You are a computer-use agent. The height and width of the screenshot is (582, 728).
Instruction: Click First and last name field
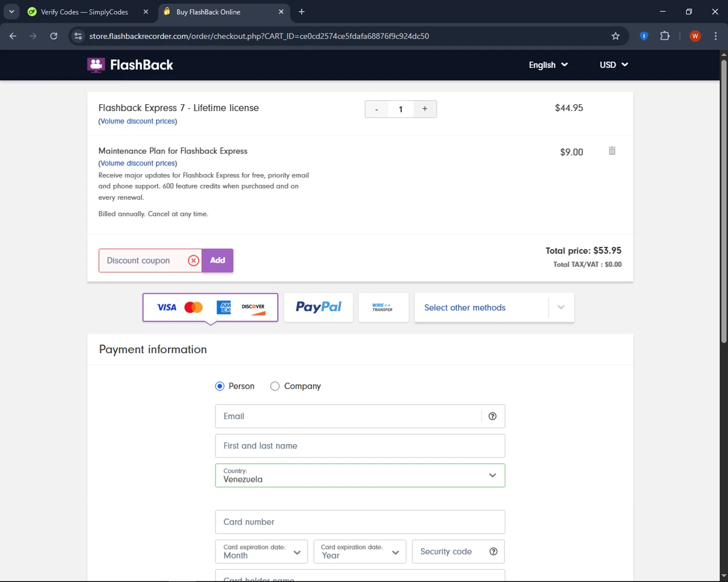pyautogui.click(x=360, y=446)
